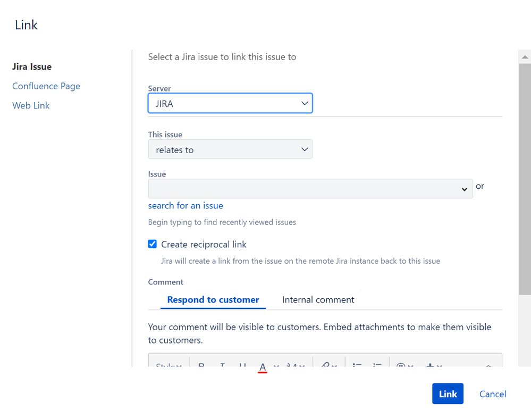Uncheck the Create reciprocal link checkbox
This screenshot has width=531, height=420.
click(153, 244)
